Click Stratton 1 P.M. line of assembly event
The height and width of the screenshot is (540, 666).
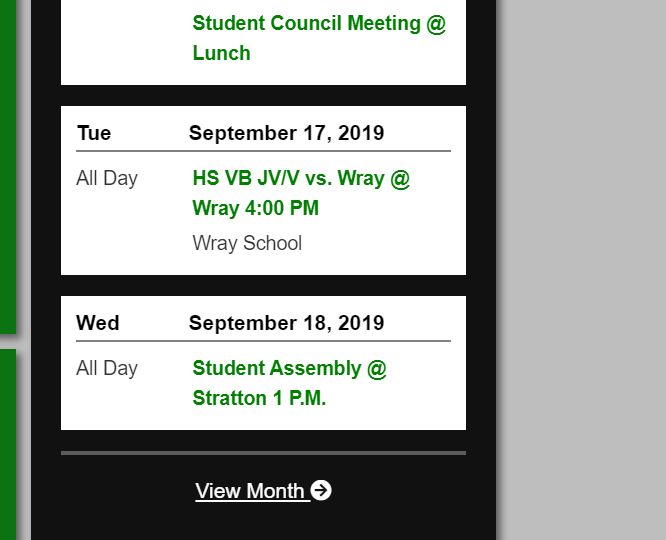tap(259, 398)
